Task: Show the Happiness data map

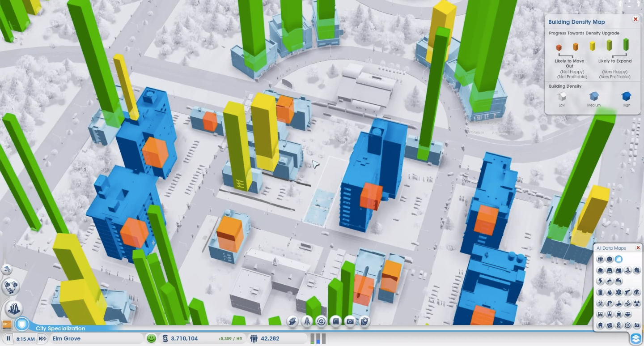Action: [x=609, y=259]
